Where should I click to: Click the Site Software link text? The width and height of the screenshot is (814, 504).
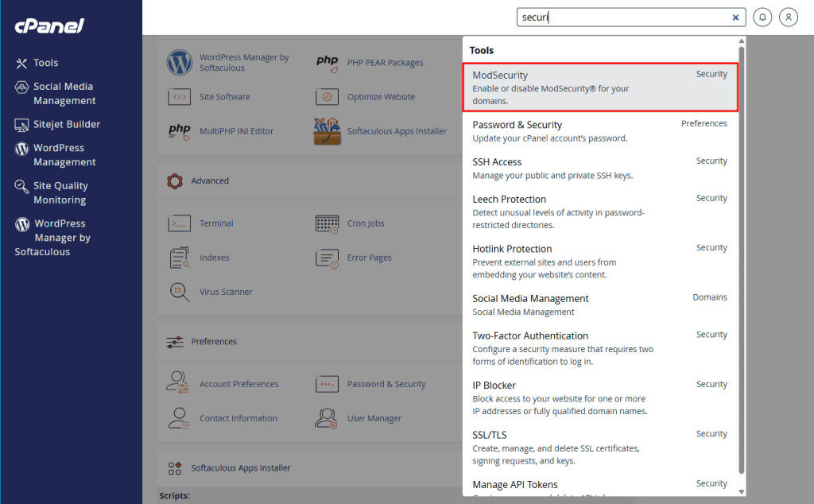225,96
